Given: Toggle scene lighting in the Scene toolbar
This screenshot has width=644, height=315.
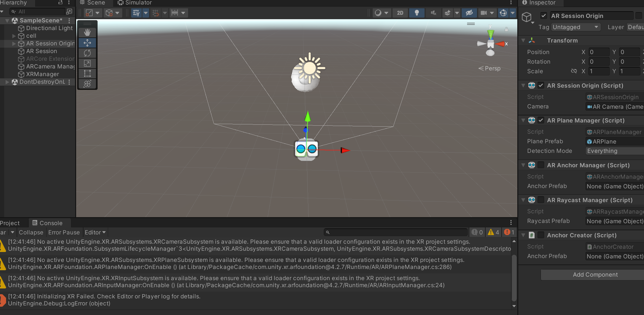Looking at the screenshot, I should point(416,13).
